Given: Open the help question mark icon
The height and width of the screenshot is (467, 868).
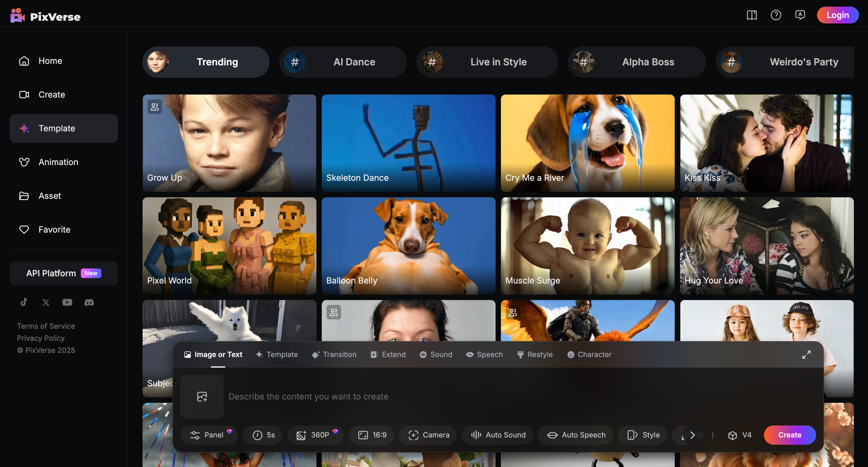Looking at the screenshot, I should click(776, 15).
